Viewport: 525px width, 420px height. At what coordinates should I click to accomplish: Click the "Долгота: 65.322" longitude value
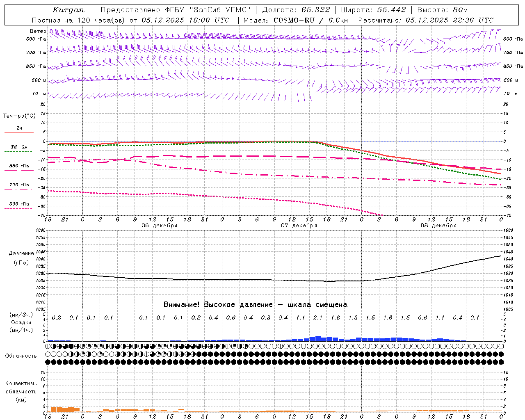pyautogui.click(x=296, y=10)
